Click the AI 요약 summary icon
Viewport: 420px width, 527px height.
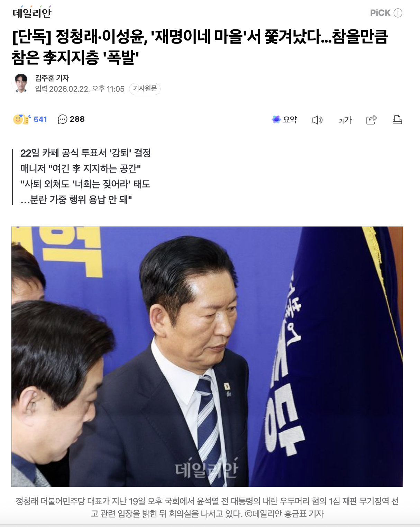pos(276,120)
